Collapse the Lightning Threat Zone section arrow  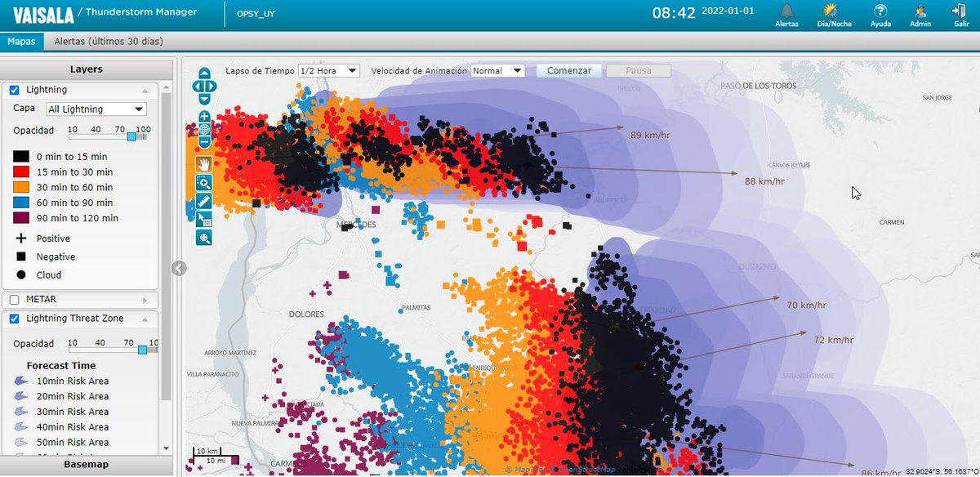pyautogui.click(x=145, y=319)
